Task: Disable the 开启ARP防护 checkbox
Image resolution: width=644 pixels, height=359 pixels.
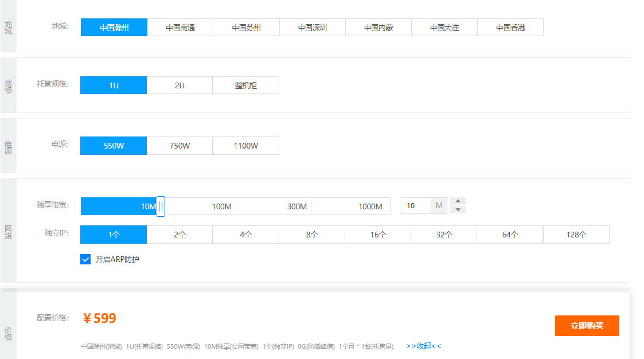Action: click(x=85, y=259)
